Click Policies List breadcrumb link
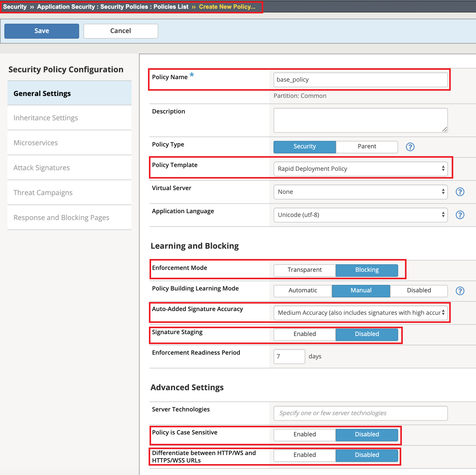Screen dimensions: 476x475 (x=171, y=7)
